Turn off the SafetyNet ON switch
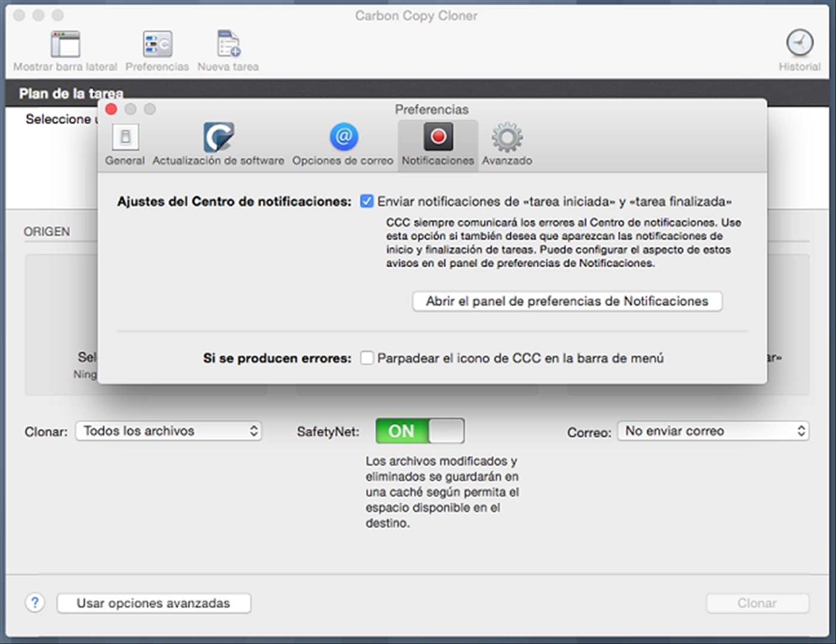This screenshot has height=644, width=836. pos(420,431)
